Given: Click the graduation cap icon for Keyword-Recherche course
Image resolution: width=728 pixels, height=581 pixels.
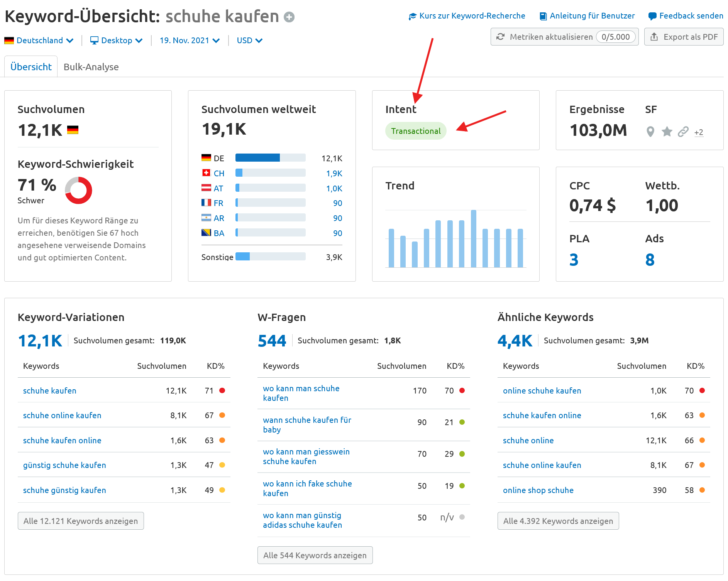Looking at the screenshot, I should point(413,16).
